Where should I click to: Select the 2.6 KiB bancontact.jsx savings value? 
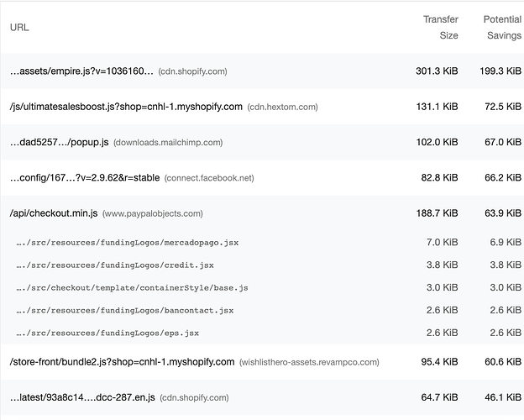[x=506, y=310]
